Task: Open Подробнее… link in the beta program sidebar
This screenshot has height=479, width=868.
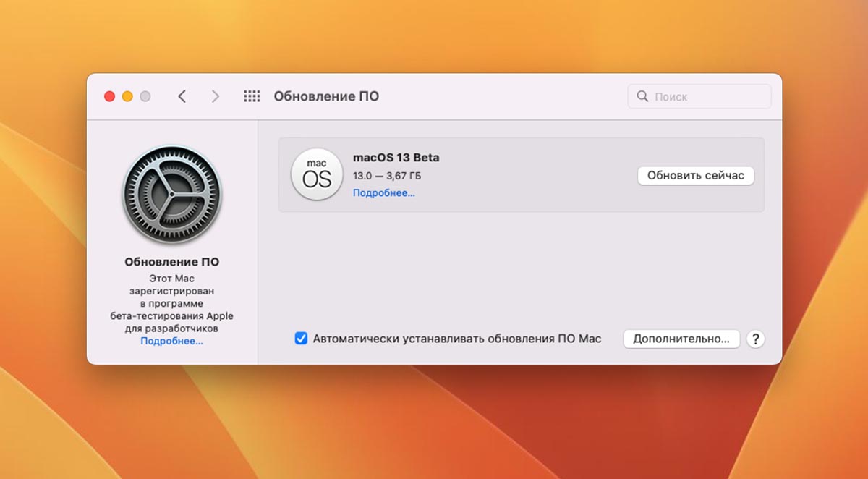Action: pyautogui.click(x=172, y=341)
